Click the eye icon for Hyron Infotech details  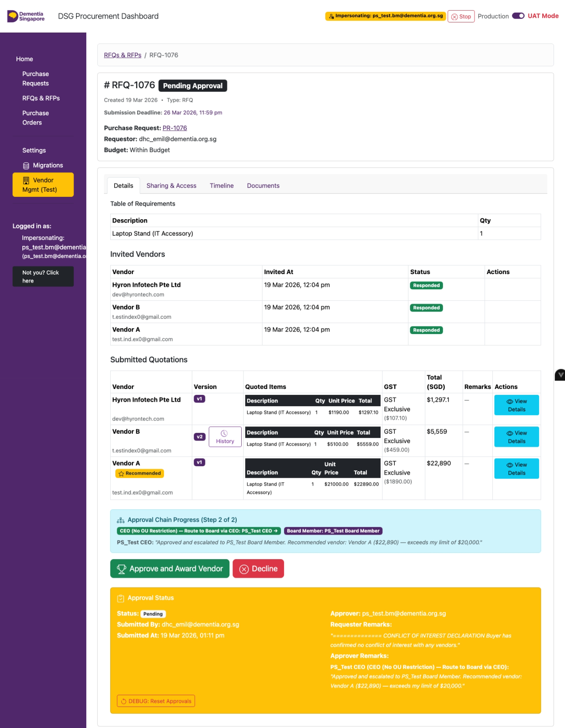510,402
